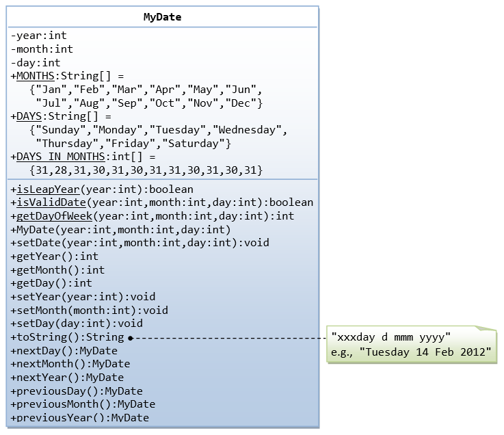Click the underlined DAYS field name
Screen dimensions: 504x435
point(29,116)
